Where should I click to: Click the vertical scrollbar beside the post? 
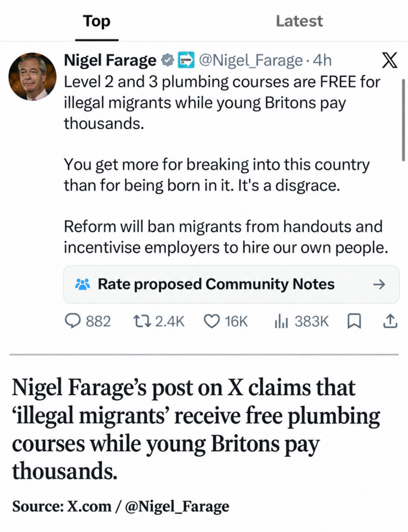click(x=403, y=121)
